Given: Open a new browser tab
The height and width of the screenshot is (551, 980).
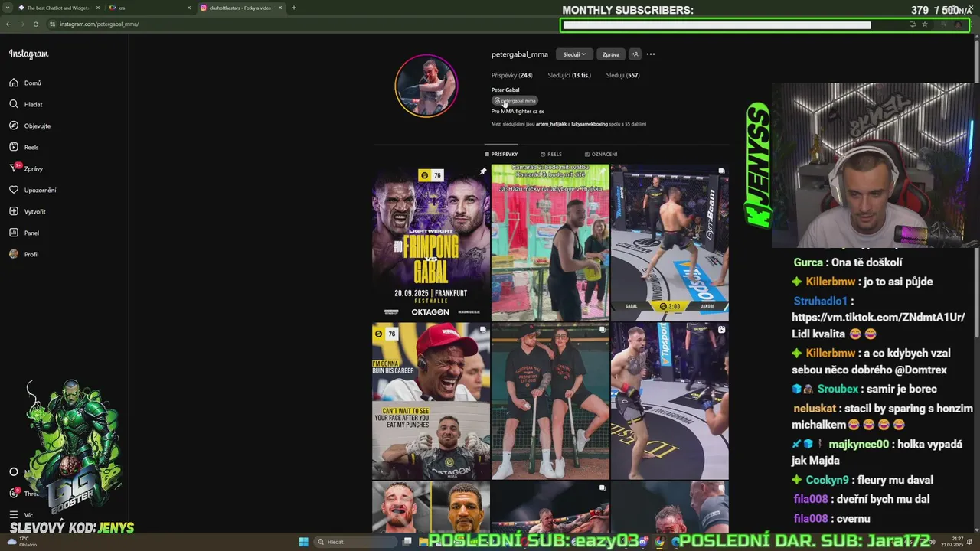Looking at the screenshot, I should click(x=293, y=8).
